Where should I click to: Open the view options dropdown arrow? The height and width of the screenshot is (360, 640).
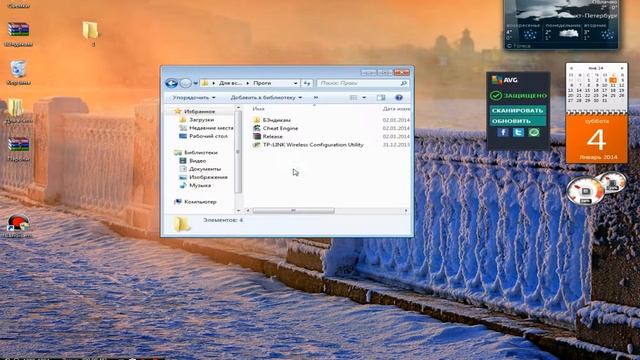click(364, 98)
